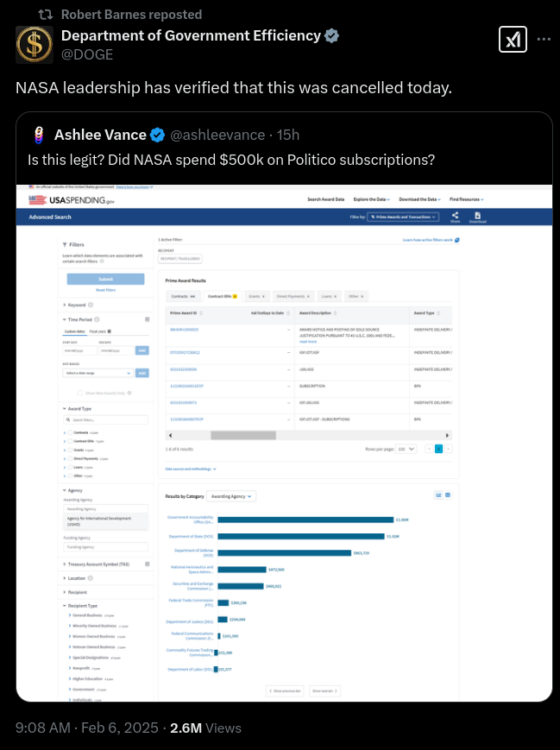Viewport: 560px width, 750px height.
Task: Select the Direct Payments results tab
Action: (x=293, y=297)
